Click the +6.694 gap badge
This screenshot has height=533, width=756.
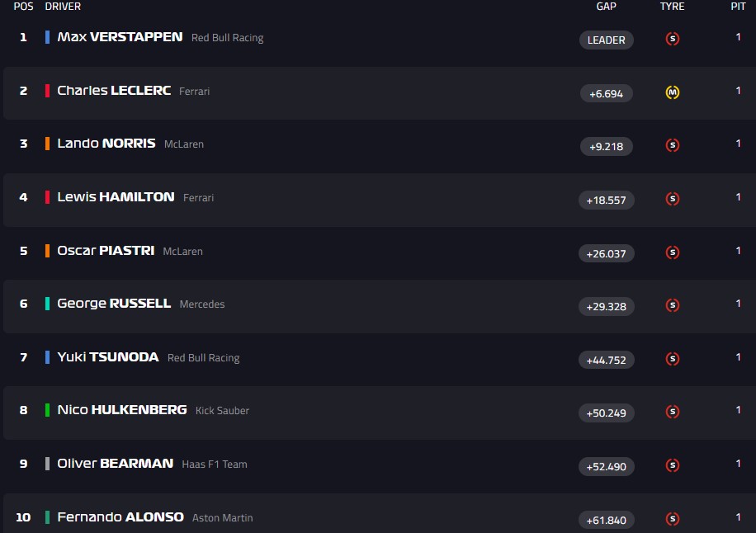click(606, 93)
